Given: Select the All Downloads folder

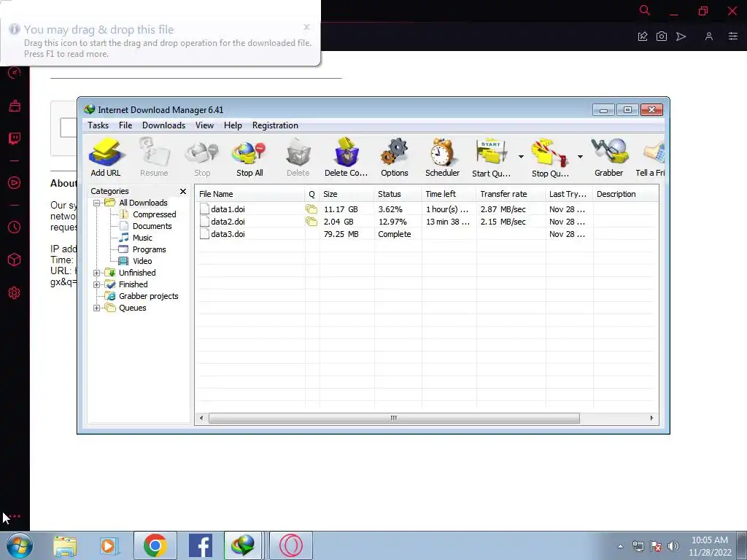Looking at the screenshot, I should 143,203.
